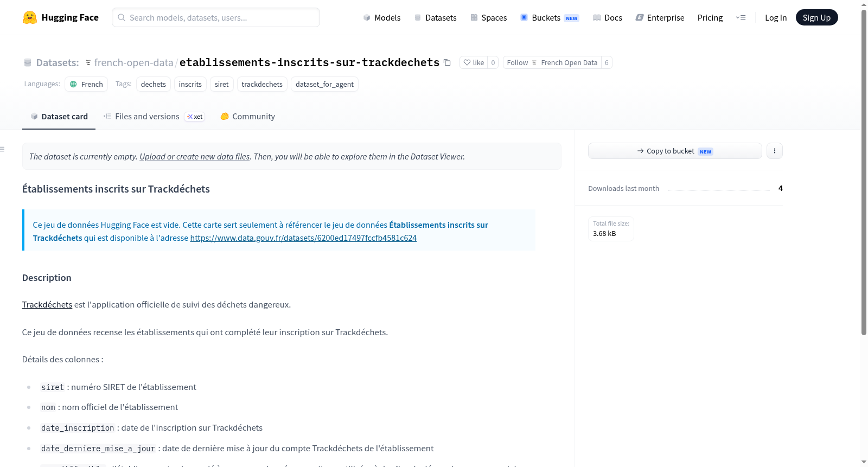Follow the French Open Data organization

(552, 62)
